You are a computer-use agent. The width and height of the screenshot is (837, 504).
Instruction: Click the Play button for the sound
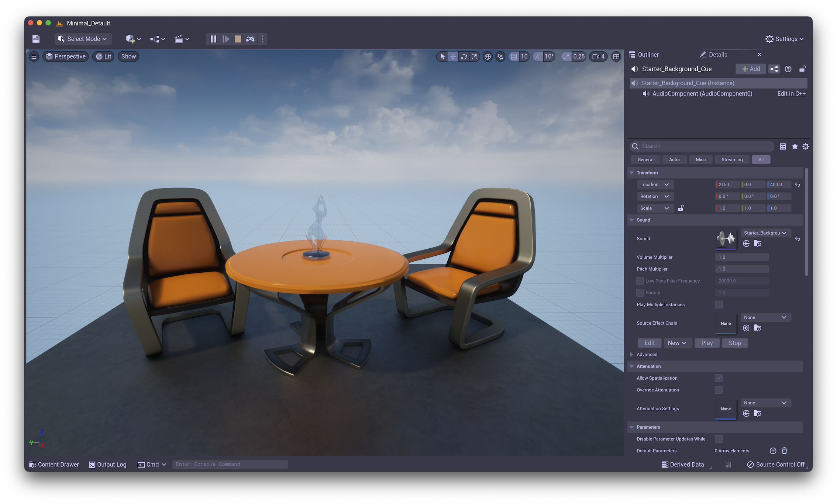click(707, 343)
